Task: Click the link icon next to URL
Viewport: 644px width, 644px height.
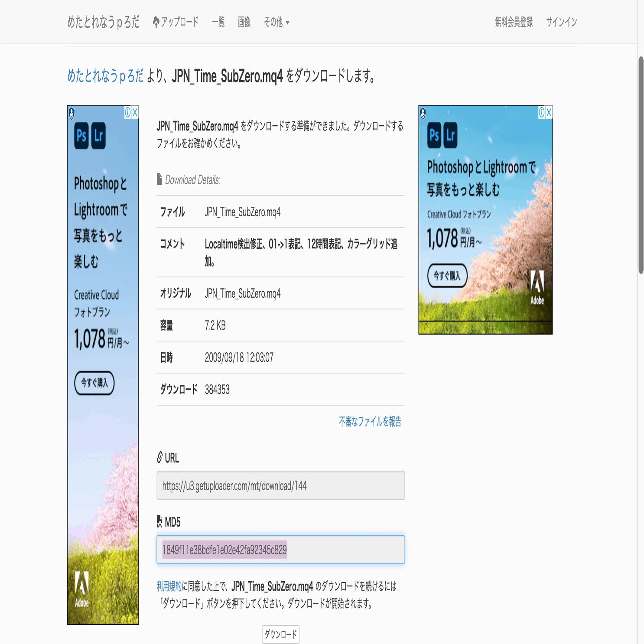Action: point(160,458)
